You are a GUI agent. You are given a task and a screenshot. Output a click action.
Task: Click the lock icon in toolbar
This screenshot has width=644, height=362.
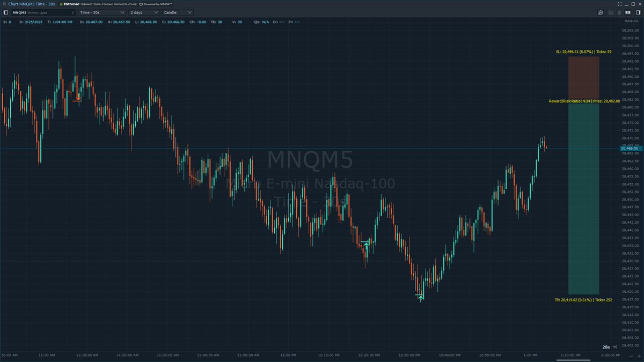tap(619, 12)
